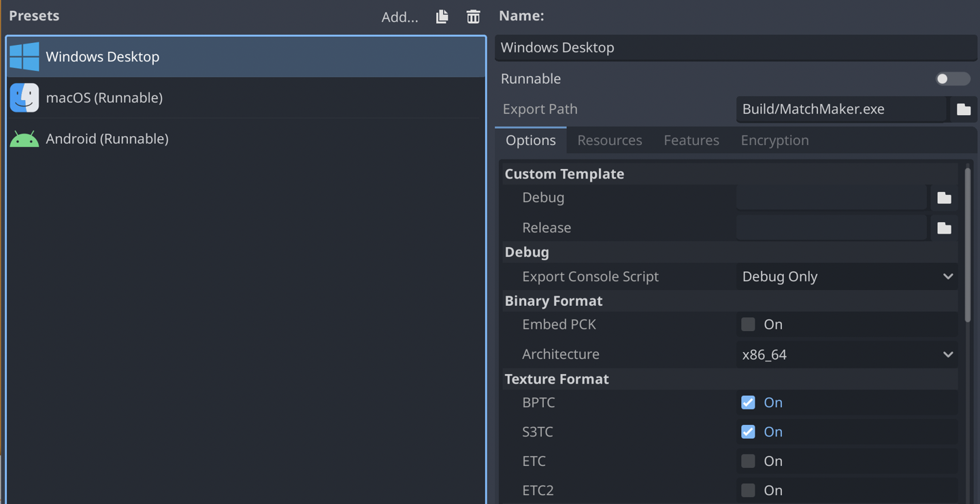
Task: Collapse the Custom Template section header
Action: pos(730,174)
